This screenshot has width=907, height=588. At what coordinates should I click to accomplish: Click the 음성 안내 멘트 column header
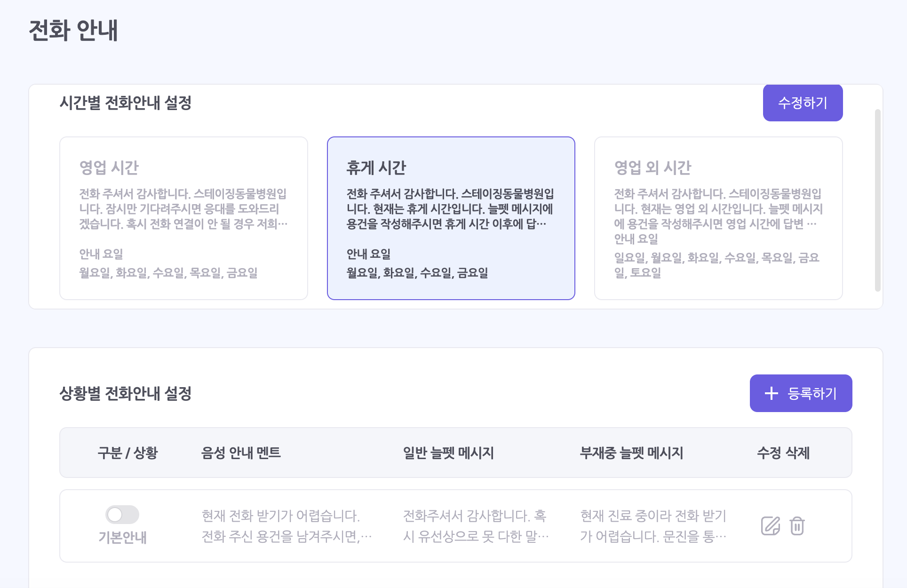(x=241, y=453)
